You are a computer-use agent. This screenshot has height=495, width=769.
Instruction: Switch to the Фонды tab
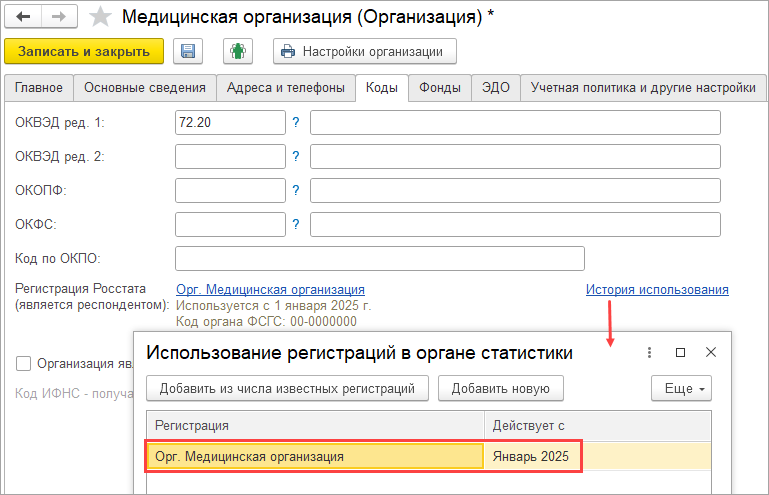pyautogui.click(x=440, y=88)
